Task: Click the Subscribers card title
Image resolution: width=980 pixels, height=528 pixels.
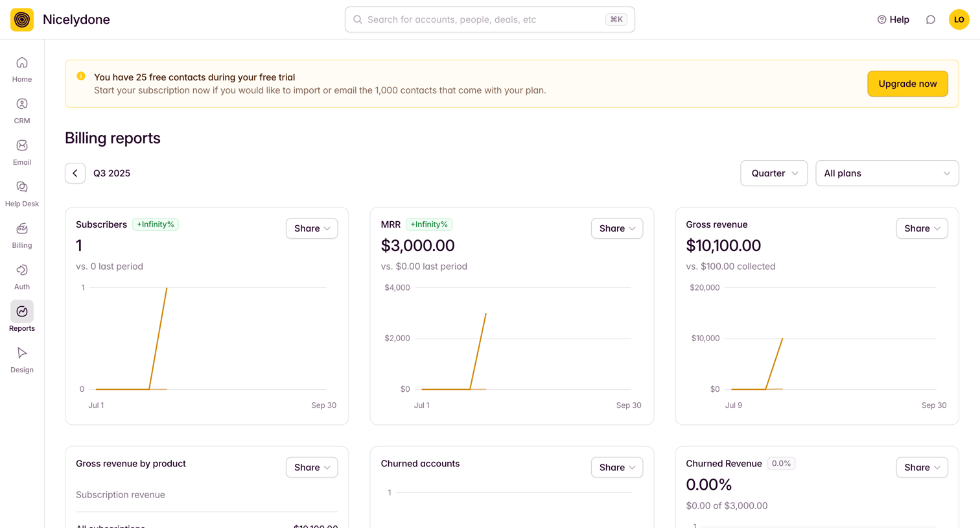Action: click(x=101, y=224)
